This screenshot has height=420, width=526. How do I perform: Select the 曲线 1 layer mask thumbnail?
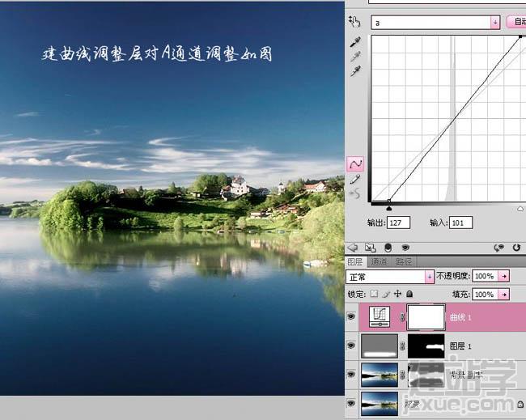426,317
